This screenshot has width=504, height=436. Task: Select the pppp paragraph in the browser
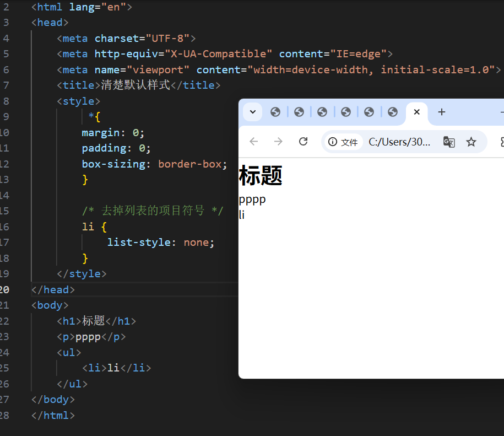252,200
